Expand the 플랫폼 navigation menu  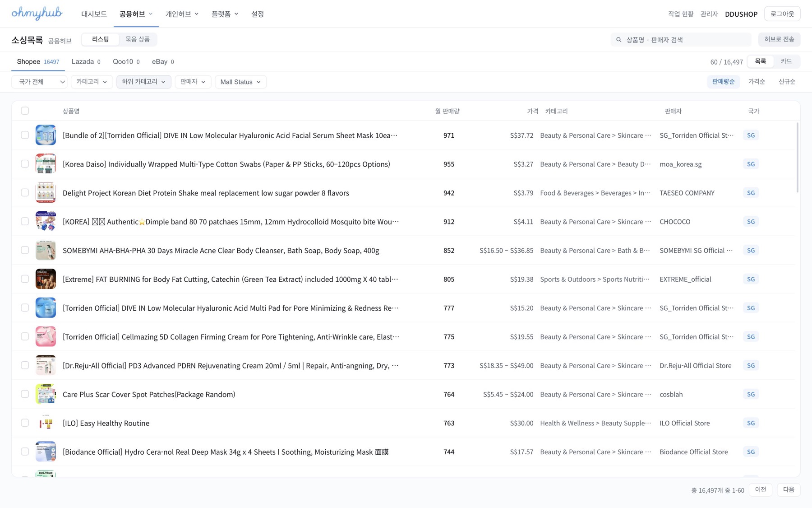225,14
